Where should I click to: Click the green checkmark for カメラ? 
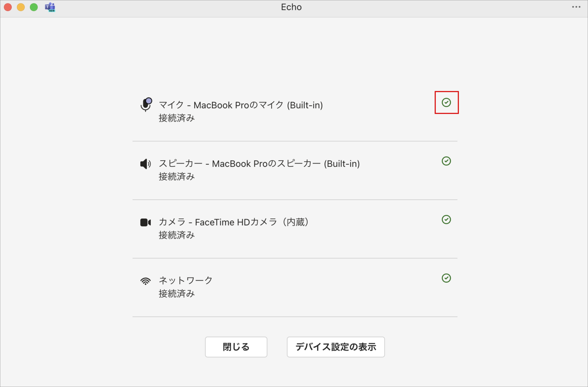(x=446, y=220)
